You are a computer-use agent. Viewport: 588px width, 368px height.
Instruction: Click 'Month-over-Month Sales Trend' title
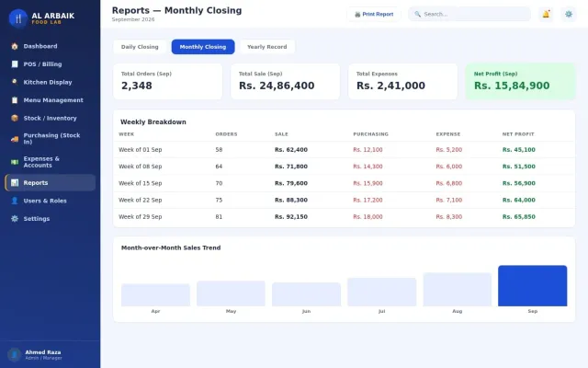pos(171,247)
